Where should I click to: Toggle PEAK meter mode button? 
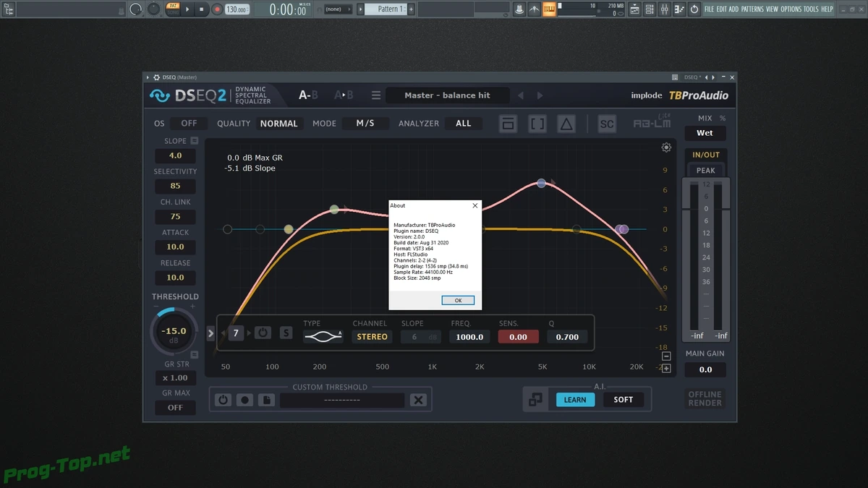click(x=706, y=171)
